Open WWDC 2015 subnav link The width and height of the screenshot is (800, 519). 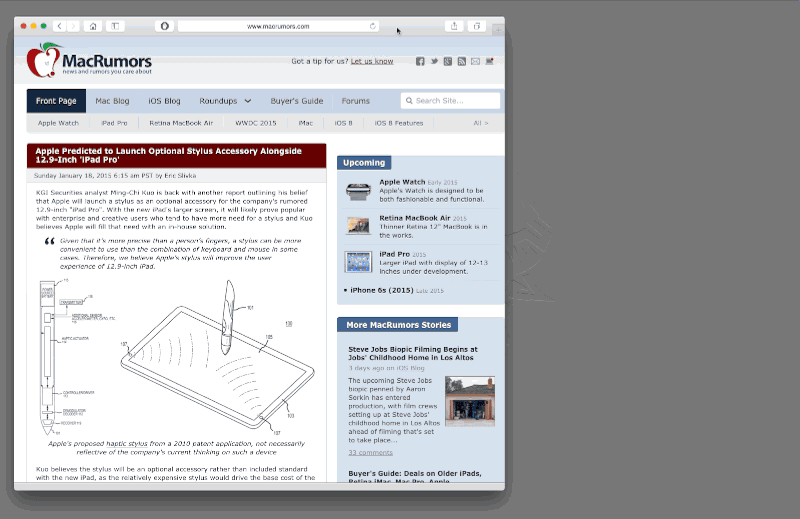(x=256, y=123)
